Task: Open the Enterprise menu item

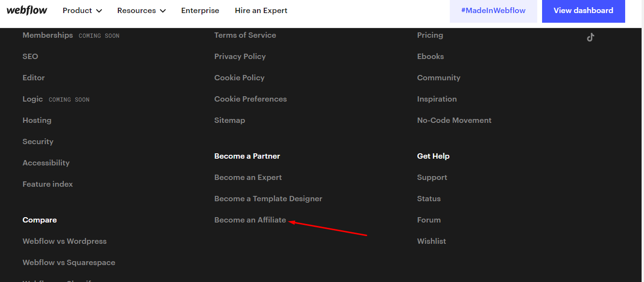Action: coord(200,11)
